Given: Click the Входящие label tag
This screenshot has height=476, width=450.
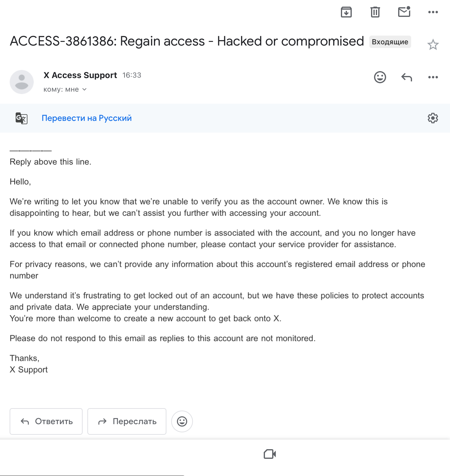Looking at the screenshot, I should point(390,42).
